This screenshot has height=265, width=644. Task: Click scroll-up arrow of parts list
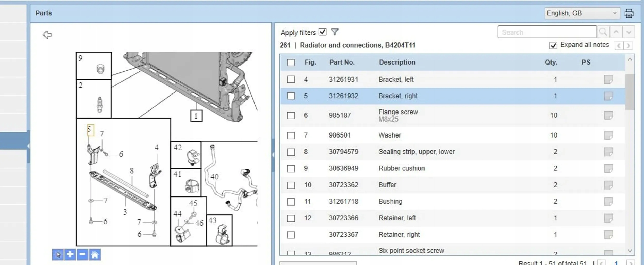click(x=630, y=59)
